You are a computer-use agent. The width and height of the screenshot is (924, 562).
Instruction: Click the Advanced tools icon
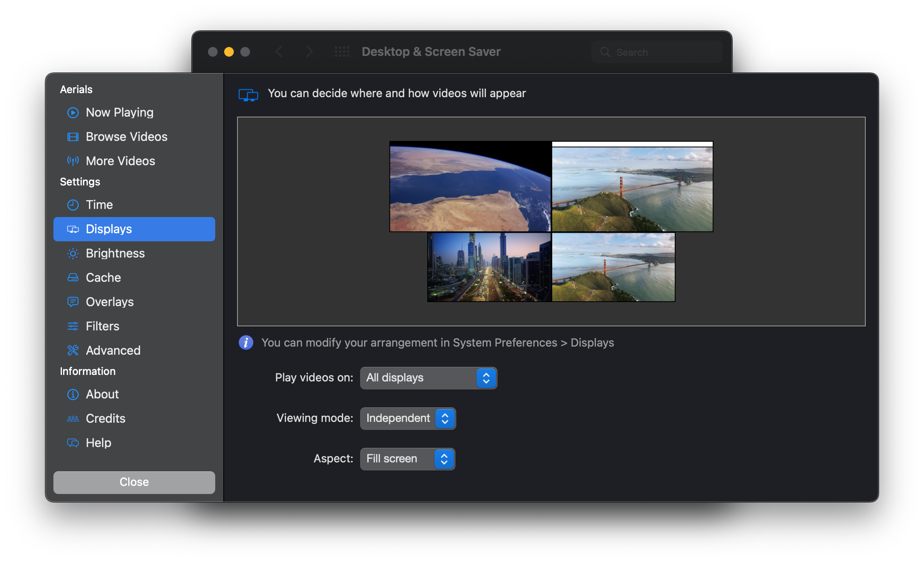(73, 351)
